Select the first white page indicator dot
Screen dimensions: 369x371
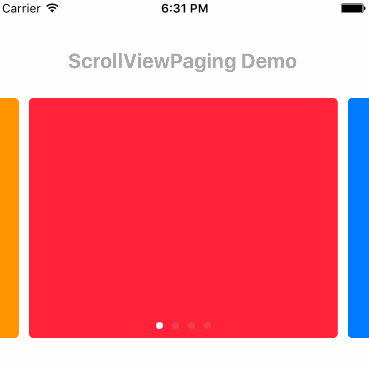[x=159, y=325]
